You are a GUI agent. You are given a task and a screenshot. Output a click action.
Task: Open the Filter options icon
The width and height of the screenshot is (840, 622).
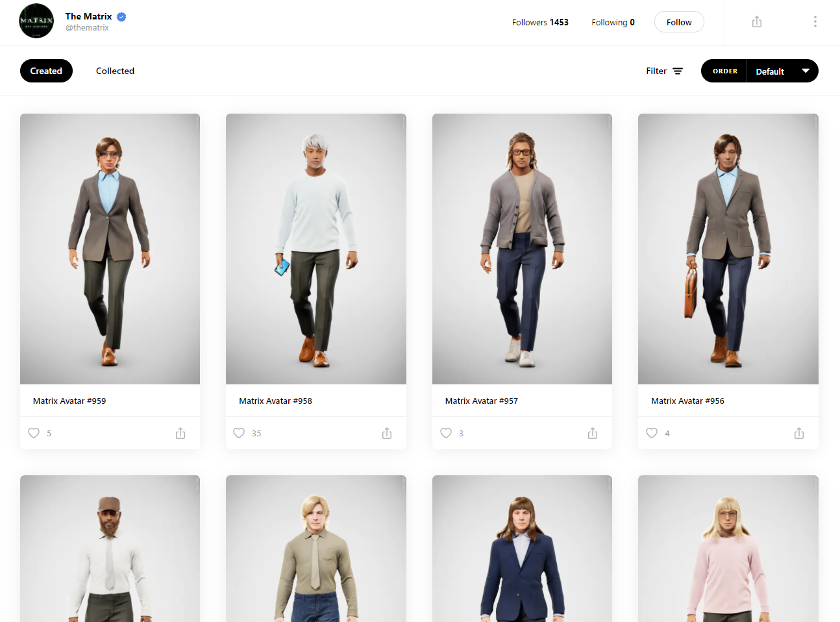(678, 71)
